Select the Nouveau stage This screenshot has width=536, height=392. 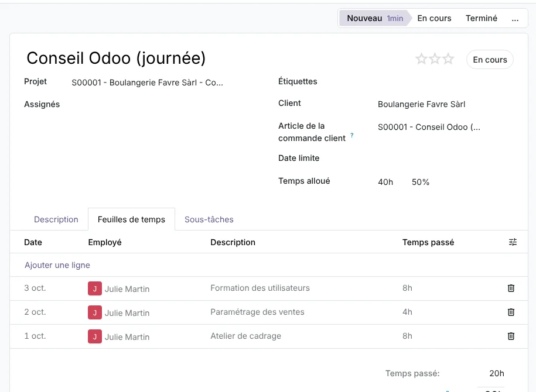[x=375, y=18]
